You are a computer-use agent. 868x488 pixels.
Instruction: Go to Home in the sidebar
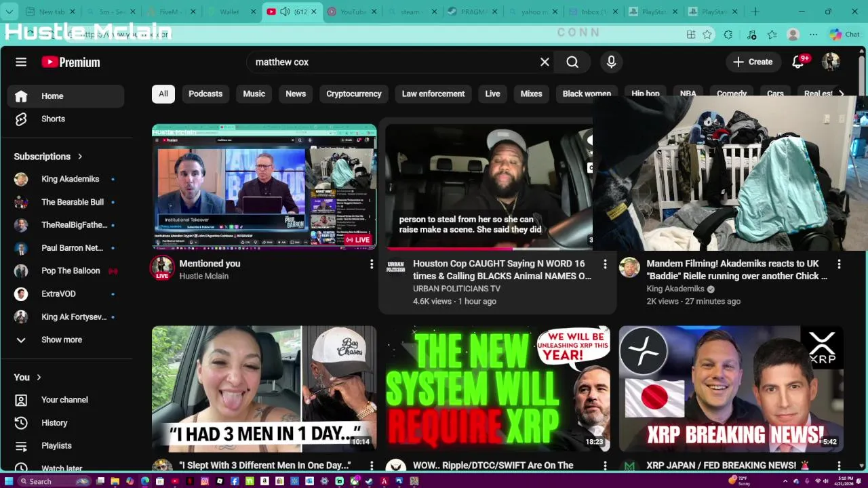pos(66,96)
